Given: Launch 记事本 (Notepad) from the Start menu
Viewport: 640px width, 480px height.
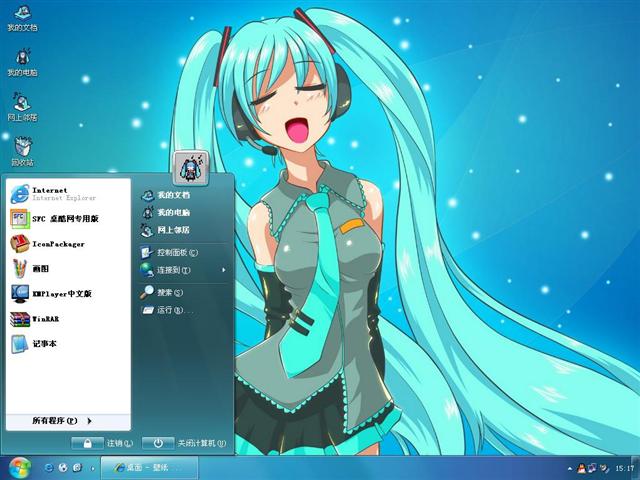Looking at the screenshot, I should pos(44,344).
